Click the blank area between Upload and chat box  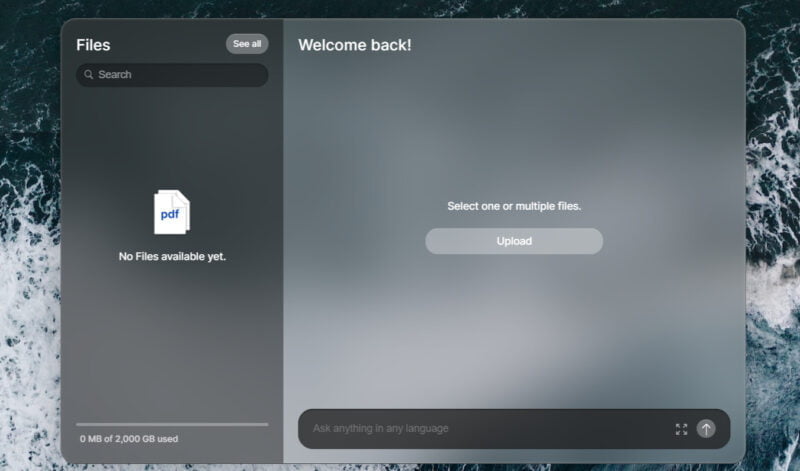click(x=514, y=330)
